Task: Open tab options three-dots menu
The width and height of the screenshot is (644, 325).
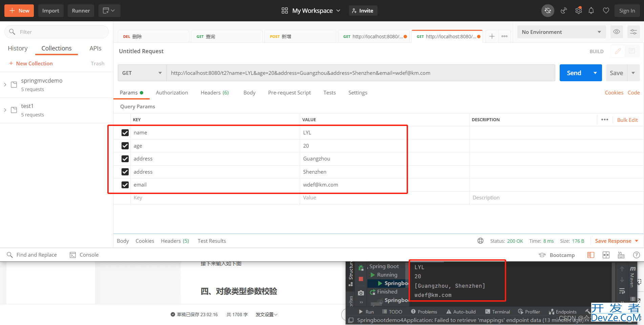Action: pyautogui.click(x=505, y=36)
